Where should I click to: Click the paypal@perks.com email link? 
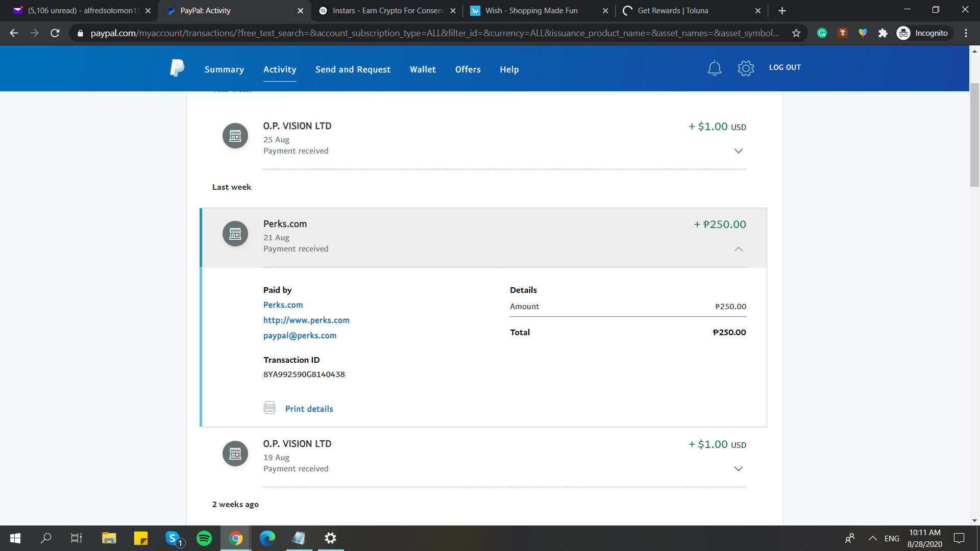click(x=300, y=335)
